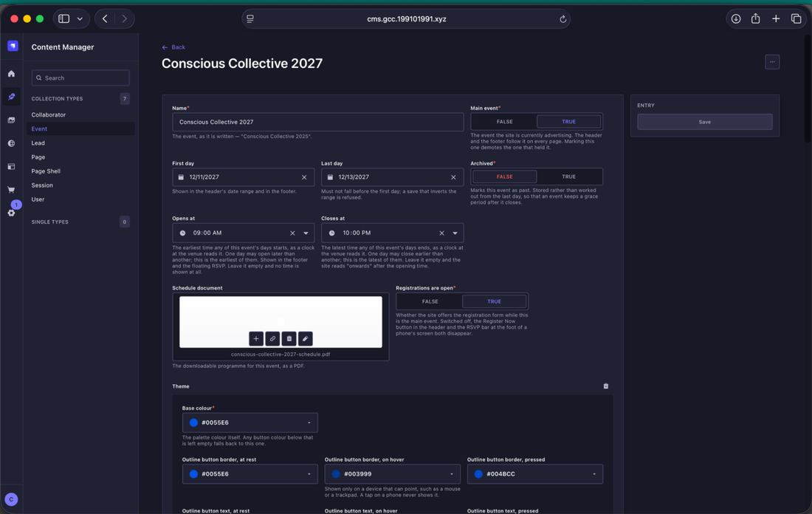Screen dimensions: 812x514
Task: Set Registrations are open to TRUE
Action: pyautogui.click(x=494, y=301)
